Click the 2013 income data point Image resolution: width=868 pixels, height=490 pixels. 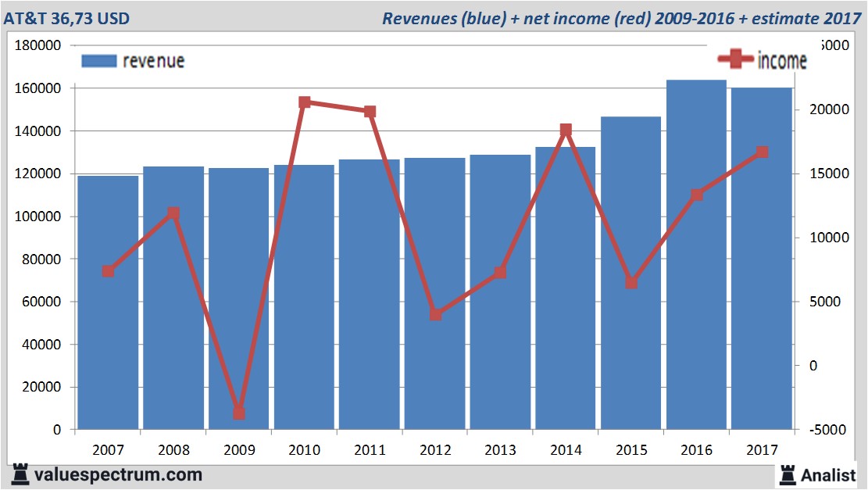[500, 273]
